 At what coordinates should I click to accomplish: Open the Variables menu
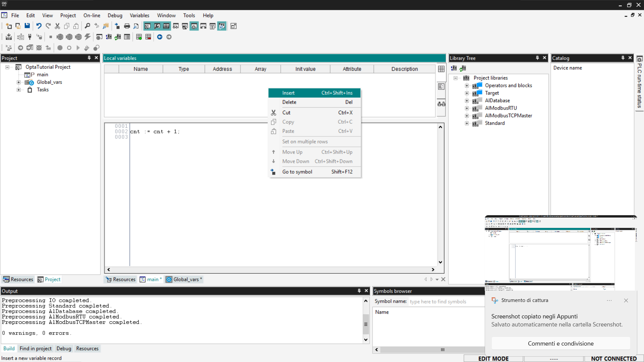tap(139, 15)
